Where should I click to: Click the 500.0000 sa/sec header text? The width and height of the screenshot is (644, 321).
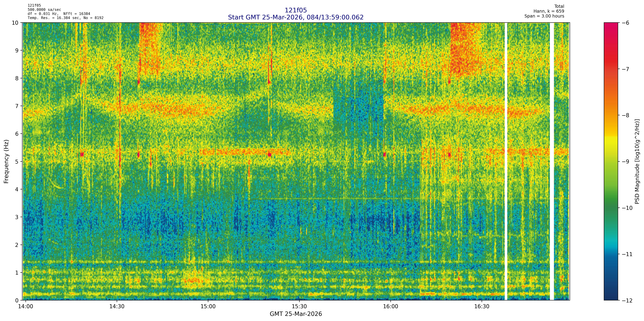point(44,10)
